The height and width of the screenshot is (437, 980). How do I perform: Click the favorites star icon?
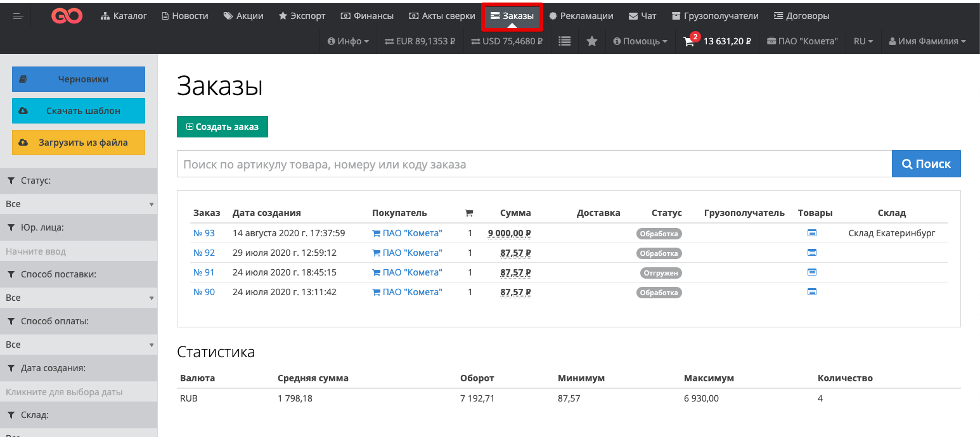[592, 41]
